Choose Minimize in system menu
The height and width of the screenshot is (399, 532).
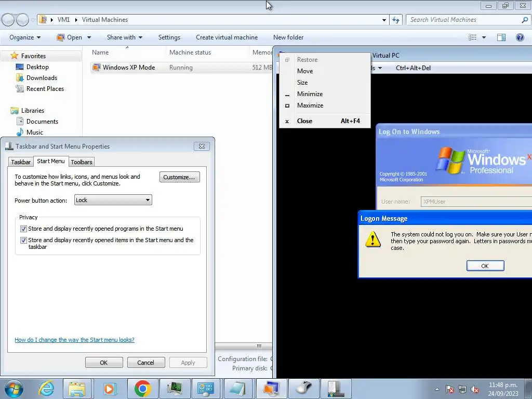325,94
